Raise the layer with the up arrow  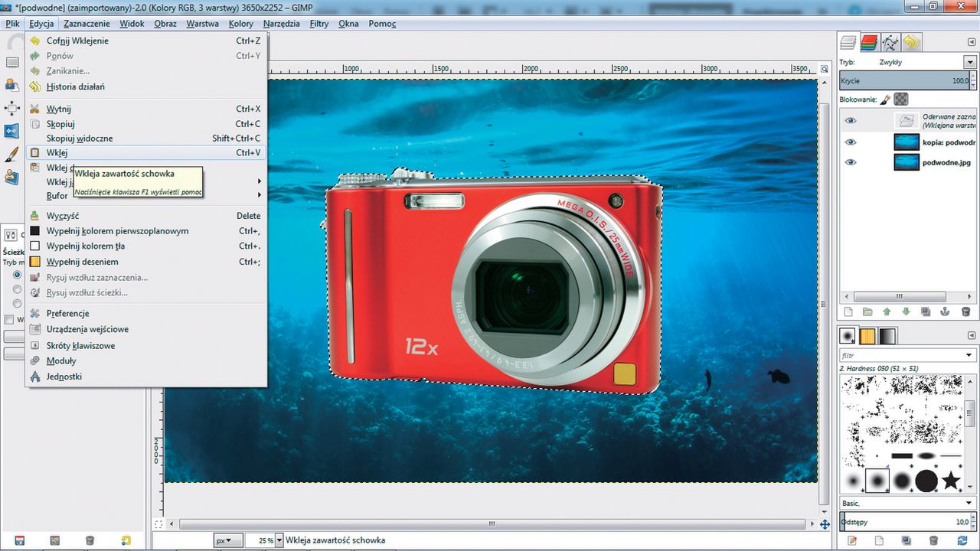click(x=887, y=311)
